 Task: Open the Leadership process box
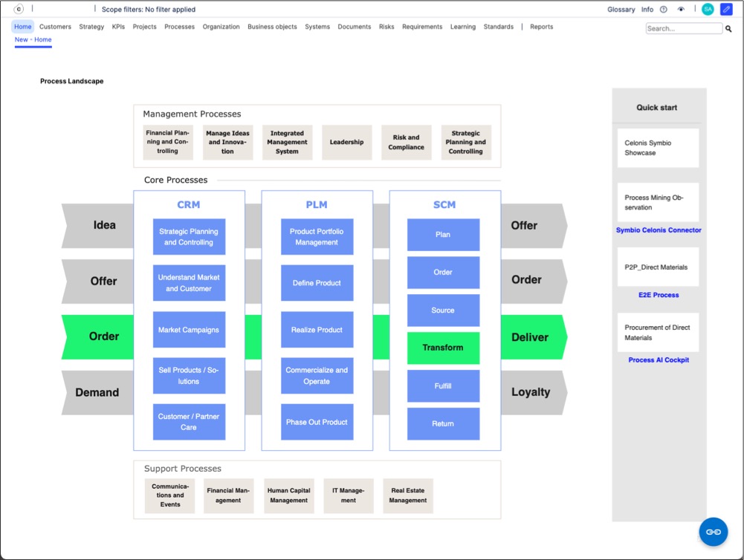347,143
